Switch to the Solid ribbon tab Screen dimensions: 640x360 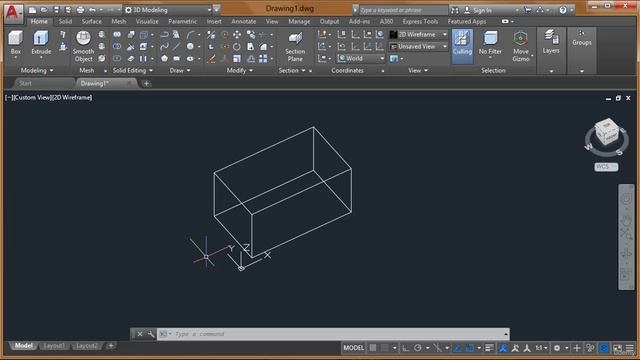pyautogui.click(x=65, y=21)
